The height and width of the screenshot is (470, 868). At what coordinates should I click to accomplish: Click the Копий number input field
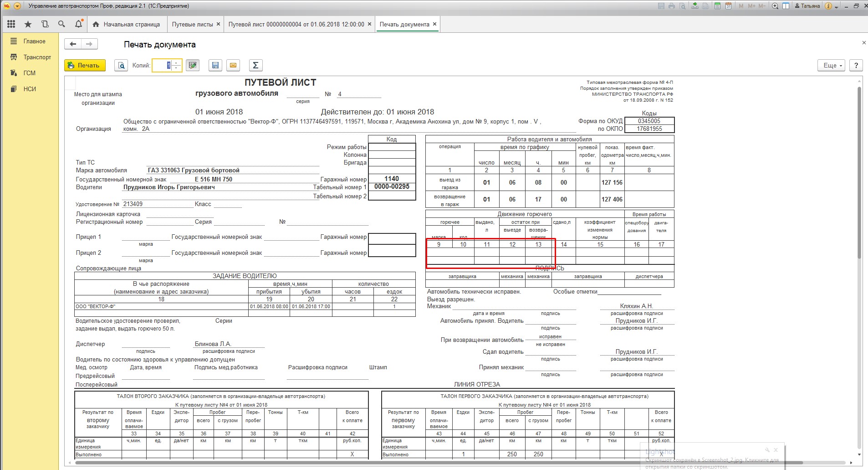162,66
